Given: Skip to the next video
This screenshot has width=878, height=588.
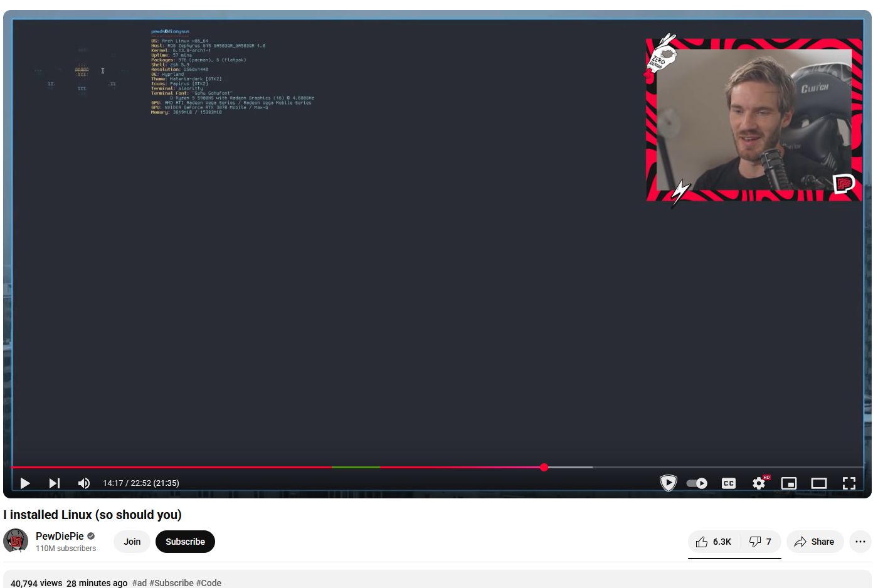Looking at the screenshot, I should [55, 483].
